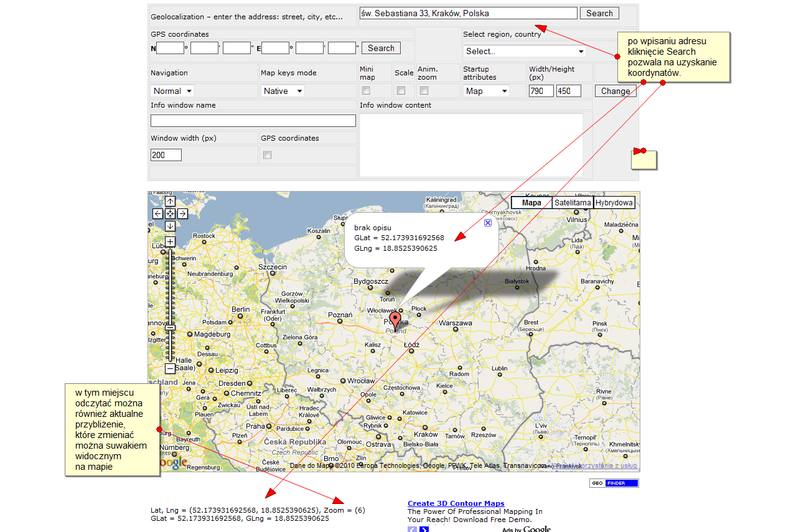Open the Create 3D Contour Maps link
The width and height of the screenshot is (786, 532).
(x=456, y=503)
